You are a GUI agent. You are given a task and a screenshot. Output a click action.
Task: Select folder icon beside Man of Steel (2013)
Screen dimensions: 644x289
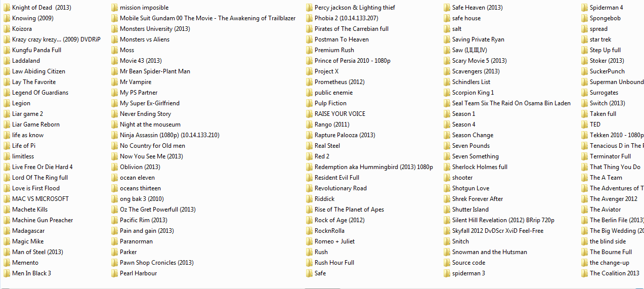click(7, 252)
